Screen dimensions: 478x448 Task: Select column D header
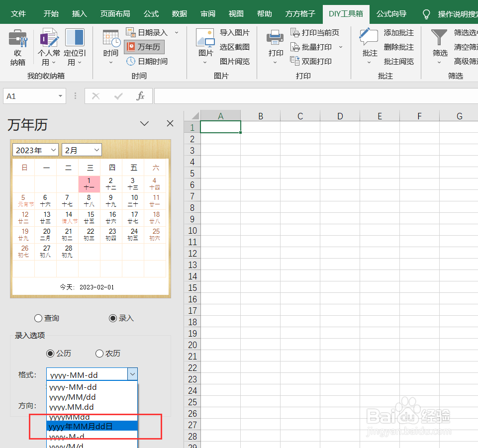click(340, 116)
